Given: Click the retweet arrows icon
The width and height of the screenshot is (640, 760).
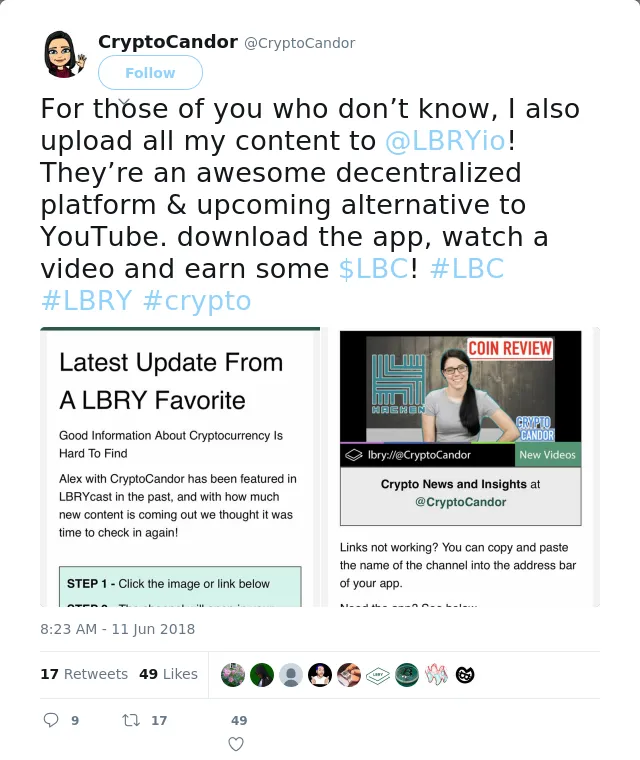Looking at the screenshot, I should 131,720.
